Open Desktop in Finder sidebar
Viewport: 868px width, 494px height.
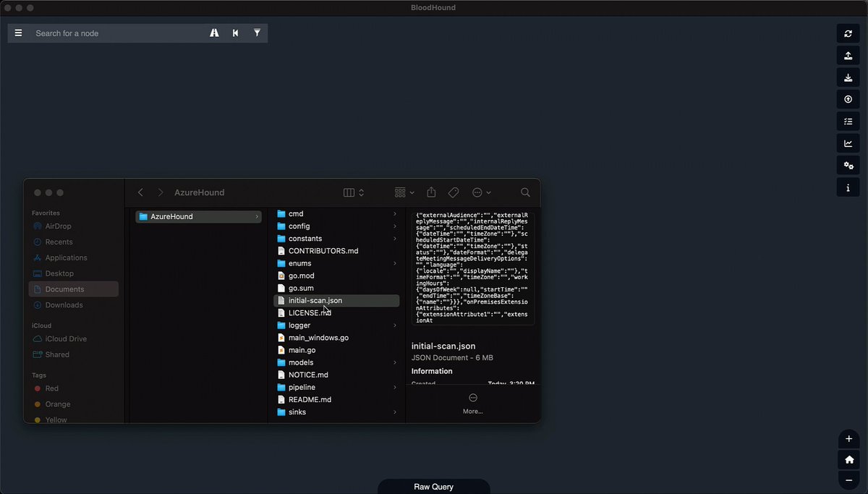(74, 273)
